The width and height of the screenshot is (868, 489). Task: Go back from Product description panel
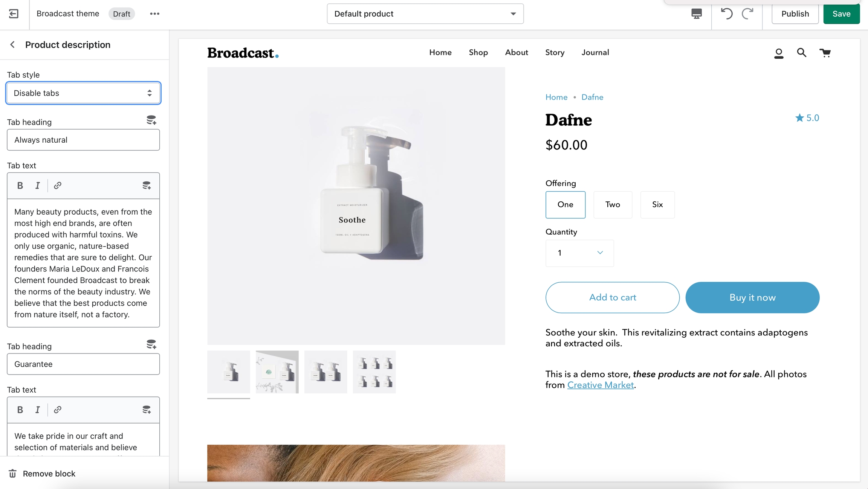[x=12, y=45]
